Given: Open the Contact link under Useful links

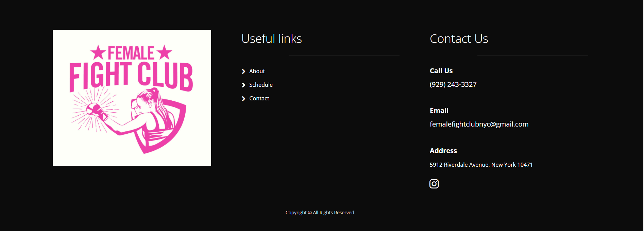Looking at the screenshot, I should (x=259, y=98).
